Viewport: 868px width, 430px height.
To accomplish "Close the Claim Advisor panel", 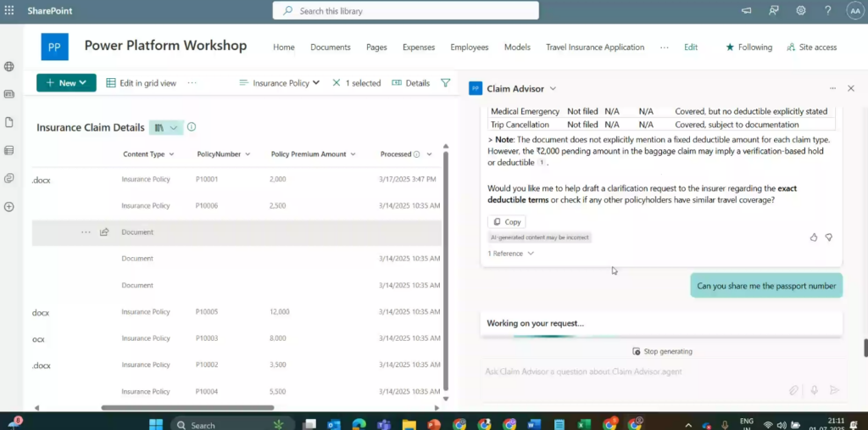I will 851,88.
